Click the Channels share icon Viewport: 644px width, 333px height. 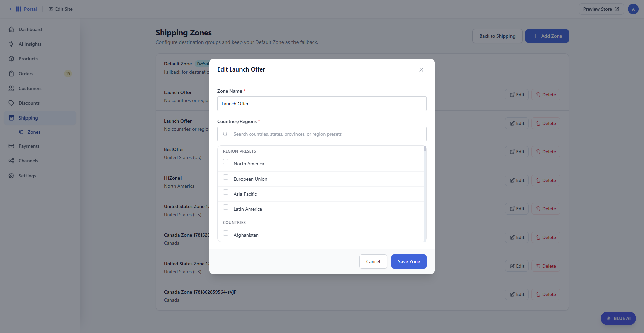(11, 161)
